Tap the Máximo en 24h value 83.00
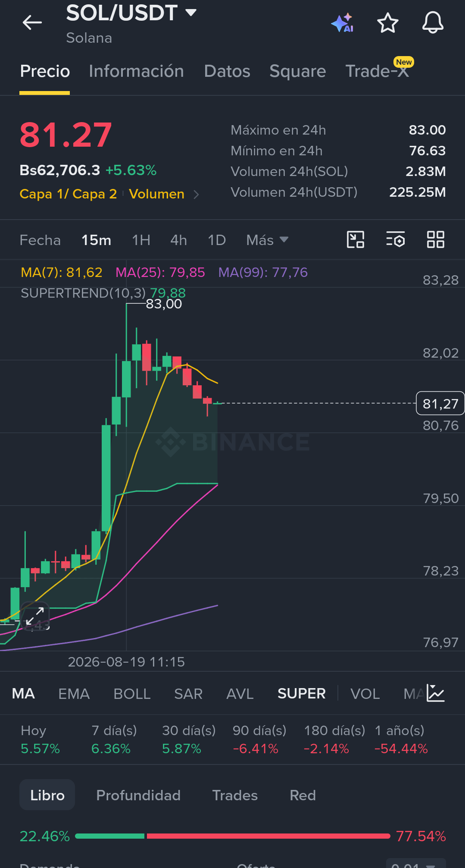Image resolution: width=465 pixels, height=868 pixels. pos(427,130)
